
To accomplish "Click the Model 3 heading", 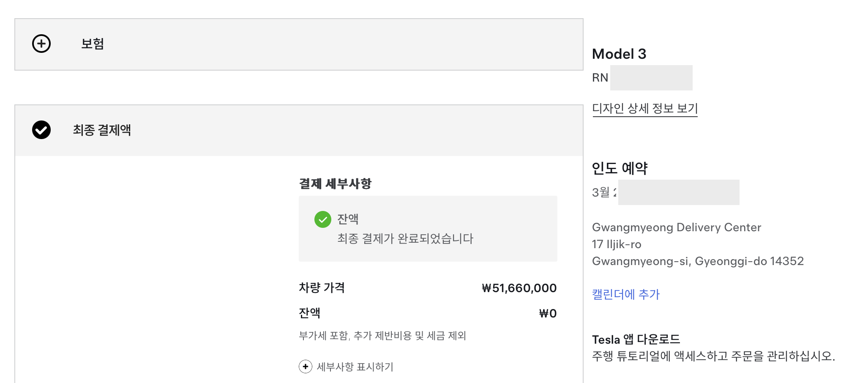I will click(619, 54).
